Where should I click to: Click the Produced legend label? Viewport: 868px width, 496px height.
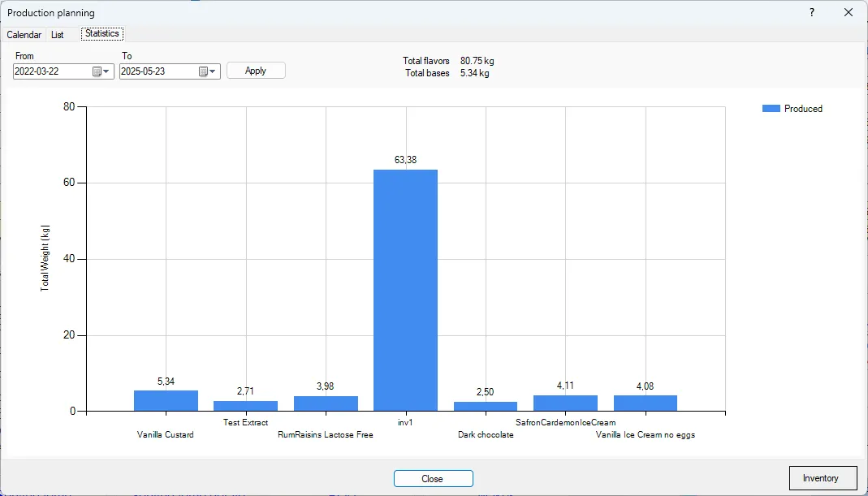tap(803, 109)
